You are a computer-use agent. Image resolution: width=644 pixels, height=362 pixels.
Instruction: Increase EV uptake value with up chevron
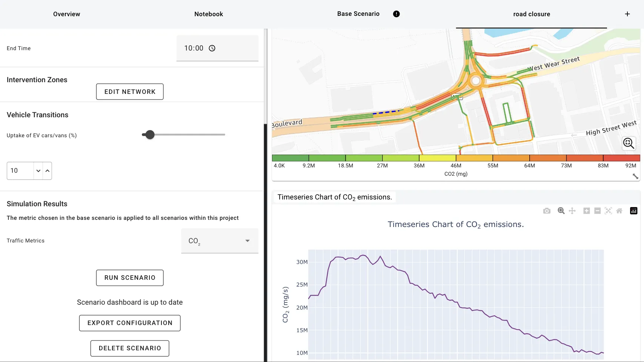[48, 171]
